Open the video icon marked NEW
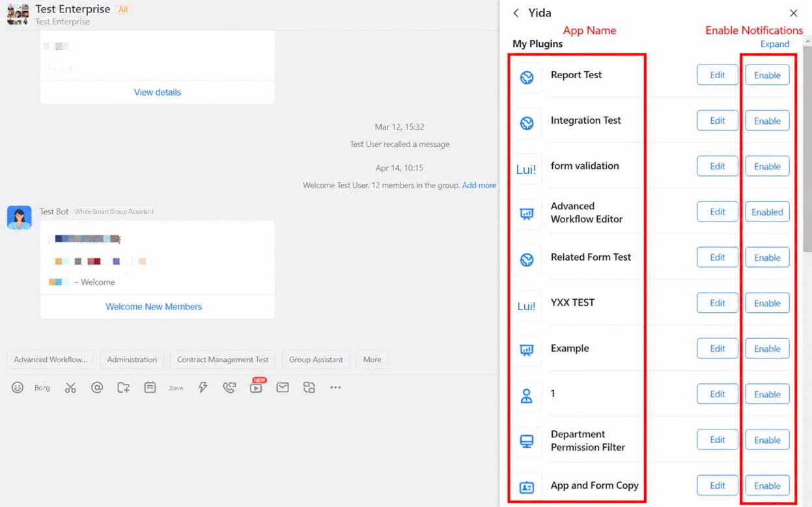This screenshot has width=812, height=507. coord(257,386)
